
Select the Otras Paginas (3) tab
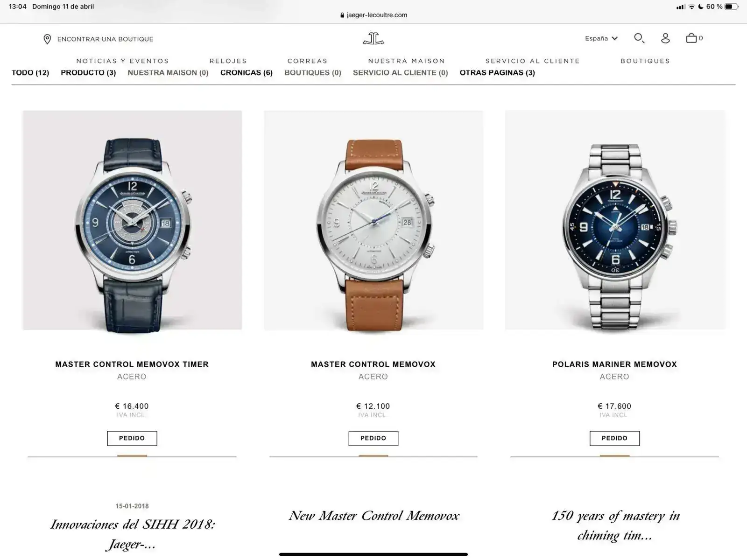(497, 73)
